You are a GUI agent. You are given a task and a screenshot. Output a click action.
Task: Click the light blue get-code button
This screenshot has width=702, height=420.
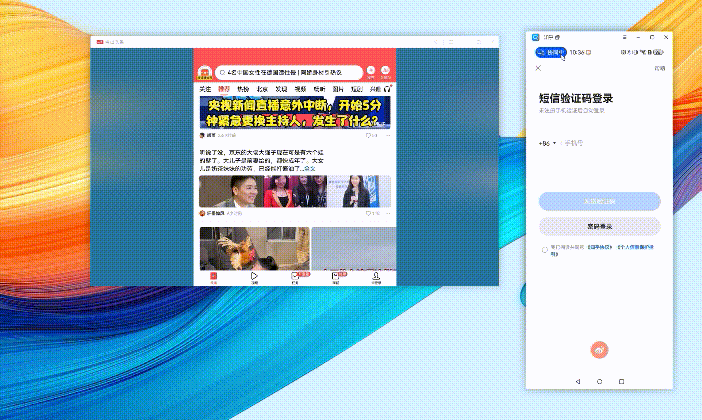(599, 201)
